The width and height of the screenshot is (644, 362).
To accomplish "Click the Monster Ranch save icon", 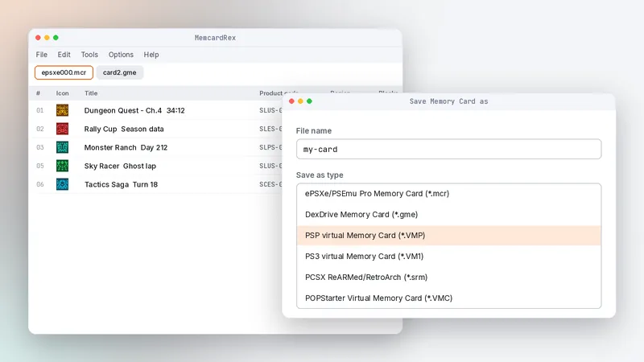I will [63, 147].
